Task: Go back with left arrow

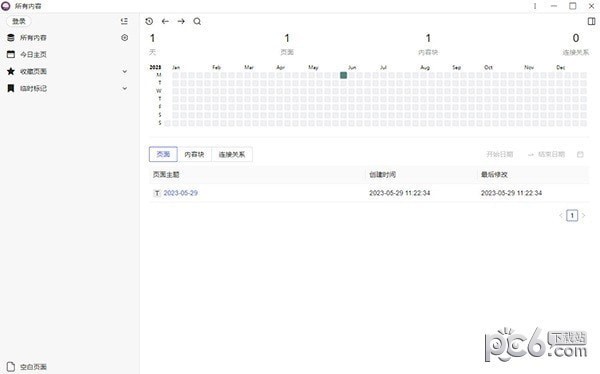Action: (165, 21)
